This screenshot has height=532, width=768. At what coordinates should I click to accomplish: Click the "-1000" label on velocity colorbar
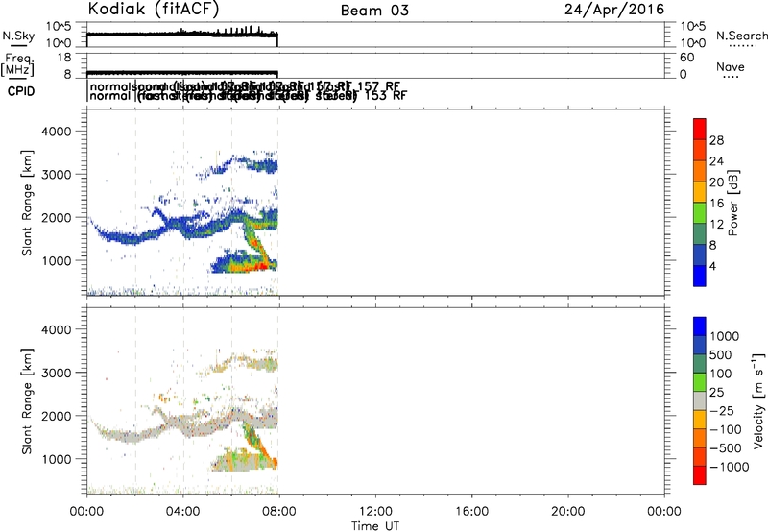pyautogui.click(x=729, y=467)
